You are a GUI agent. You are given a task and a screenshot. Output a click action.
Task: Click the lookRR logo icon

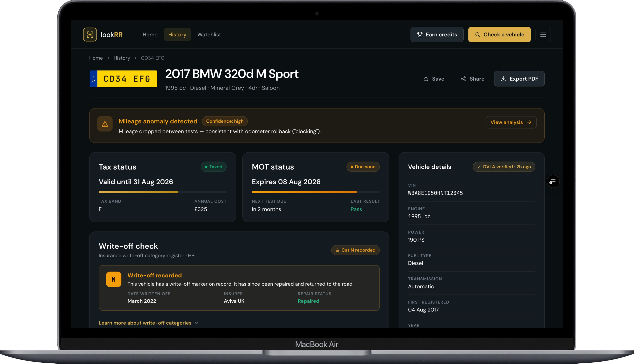point(90,34)
